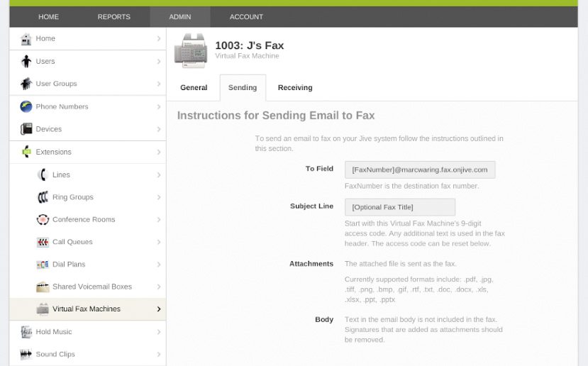Click the '1003: J's Fax' title
The width and height of the screenshot is (588, 366).
250,45
